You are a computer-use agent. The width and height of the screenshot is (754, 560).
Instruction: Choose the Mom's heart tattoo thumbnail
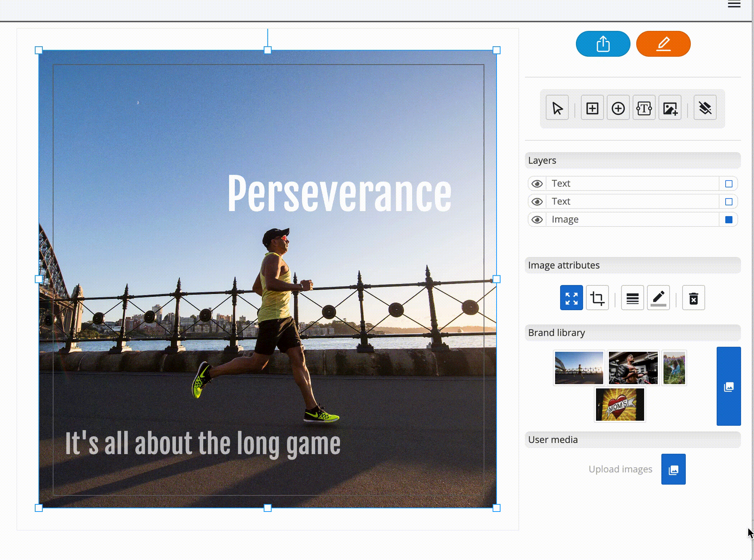[x=620, y=405]
